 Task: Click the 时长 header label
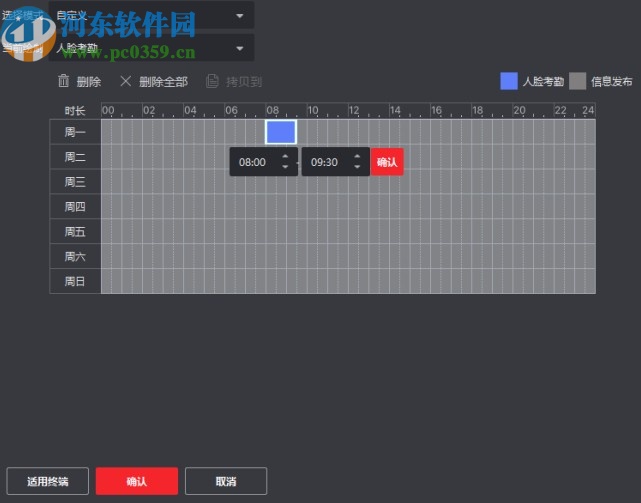click(75, 110)
